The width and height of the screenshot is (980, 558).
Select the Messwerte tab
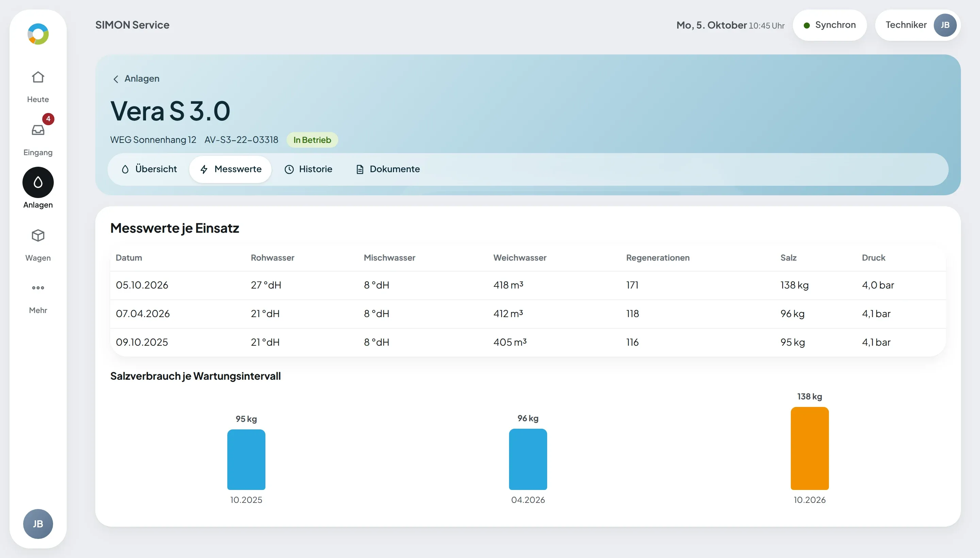230,169
